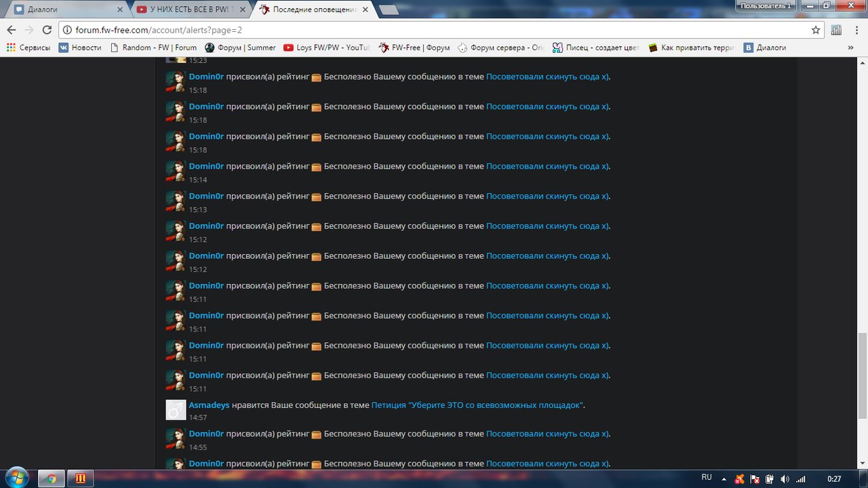The width and height of the screenshot is (868, 488).
Task: Open Chrome from the taskbar
Action: [51, 479]
